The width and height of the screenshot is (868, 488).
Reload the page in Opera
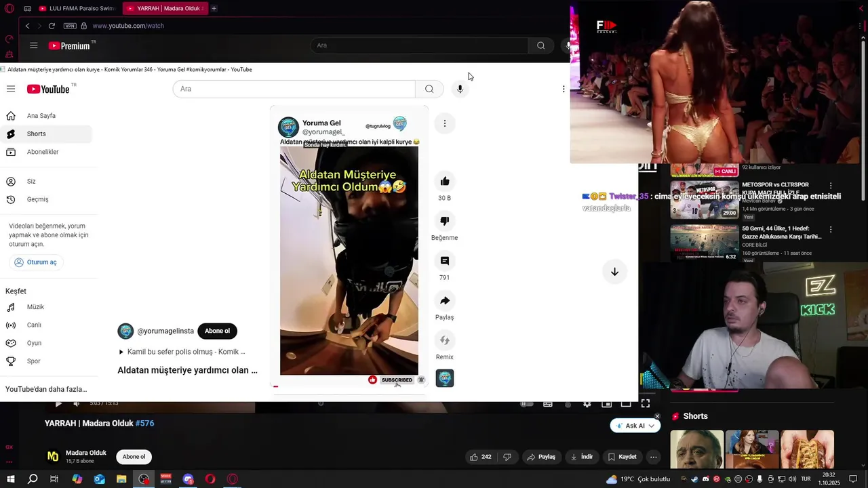point(52,26)
